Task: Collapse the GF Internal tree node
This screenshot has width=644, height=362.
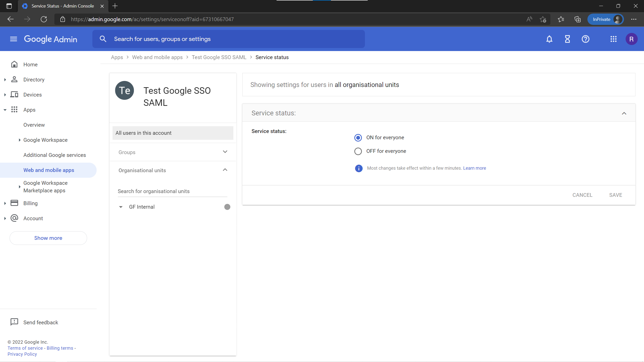Action: pyautogui.click(x=121, y=207)
